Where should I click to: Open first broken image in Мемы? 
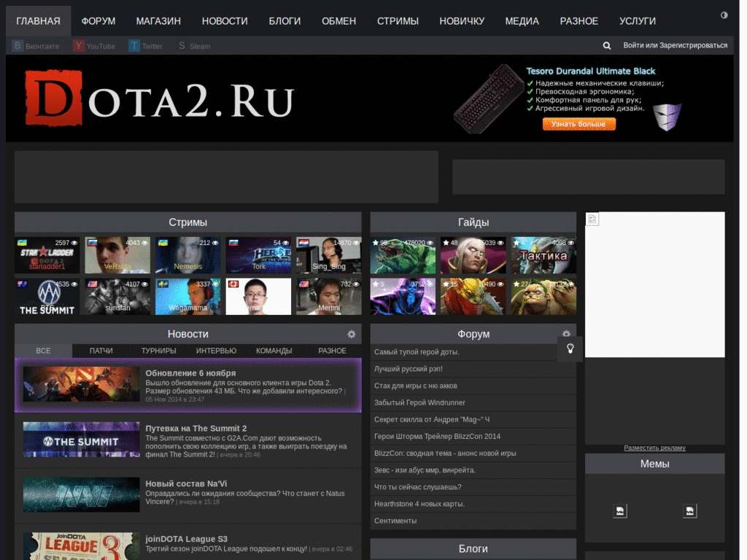(x=620, y=511)
